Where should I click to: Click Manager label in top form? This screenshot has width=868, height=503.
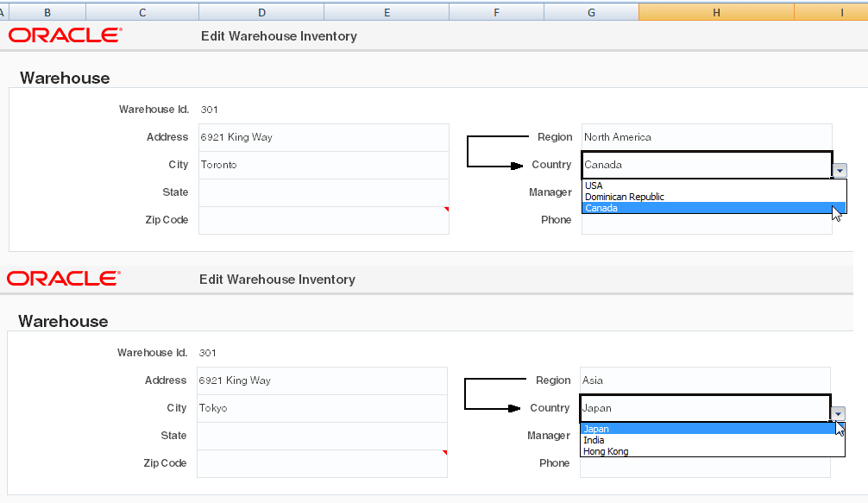[x=550, y=192]
